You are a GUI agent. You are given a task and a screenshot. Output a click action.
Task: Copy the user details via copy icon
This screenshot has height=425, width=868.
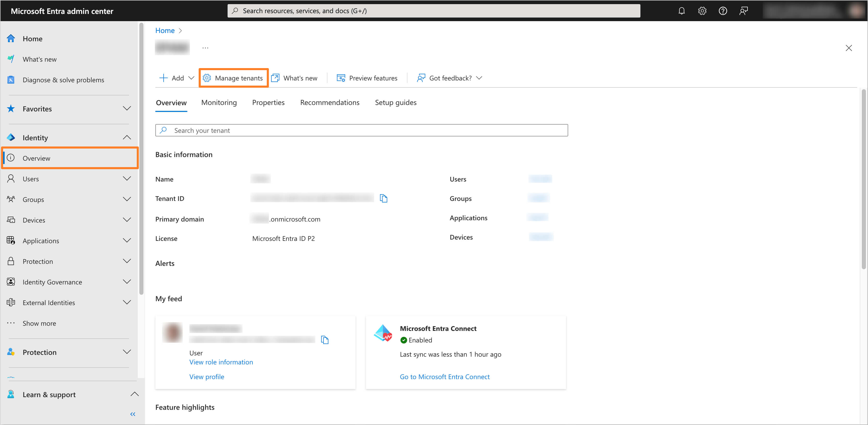click(325, 339)
